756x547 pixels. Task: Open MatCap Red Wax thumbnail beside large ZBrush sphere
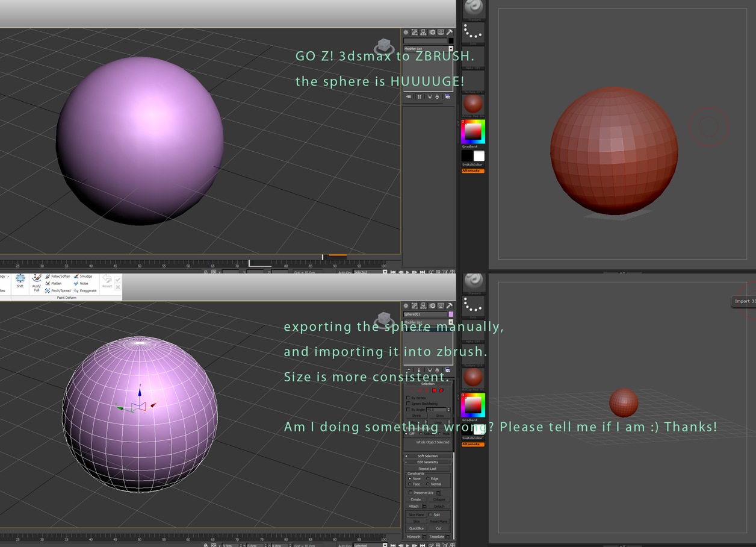[473, 105]
